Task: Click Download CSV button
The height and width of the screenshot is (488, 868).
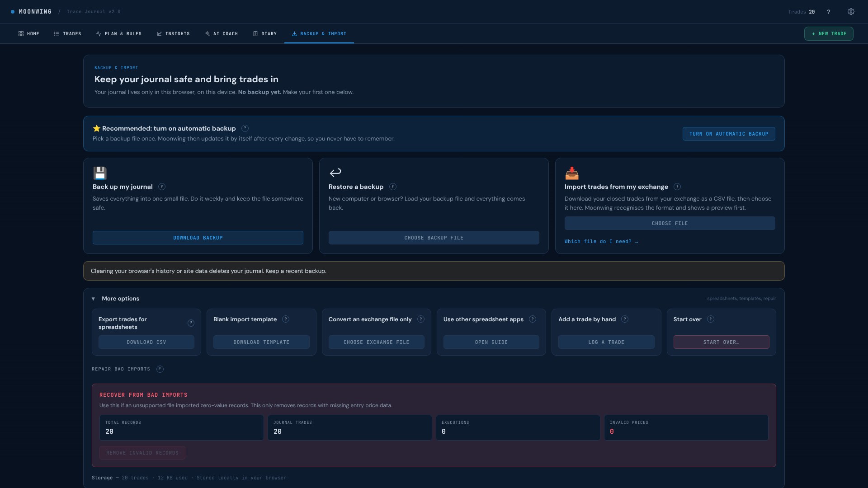Action: coord(146,342)
